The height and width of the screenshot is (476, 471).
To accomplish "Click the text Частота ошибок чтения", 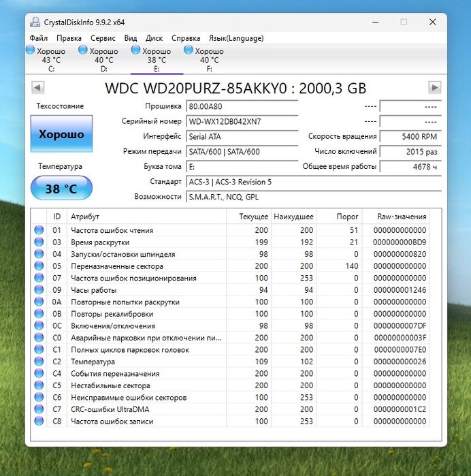I will pos(112,230).
